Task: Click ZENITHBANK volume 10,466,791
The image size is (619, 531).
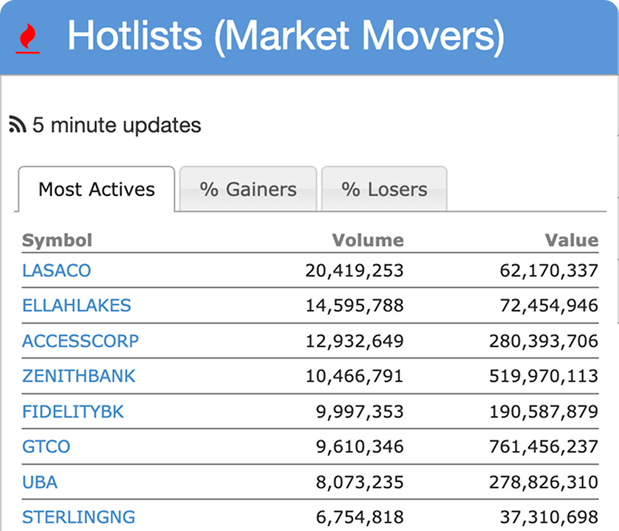Action: click(355, 376)
